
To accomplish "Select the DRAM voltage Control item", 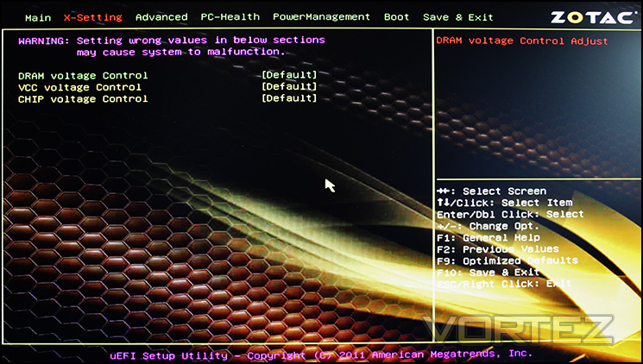I will click(83, 76).
